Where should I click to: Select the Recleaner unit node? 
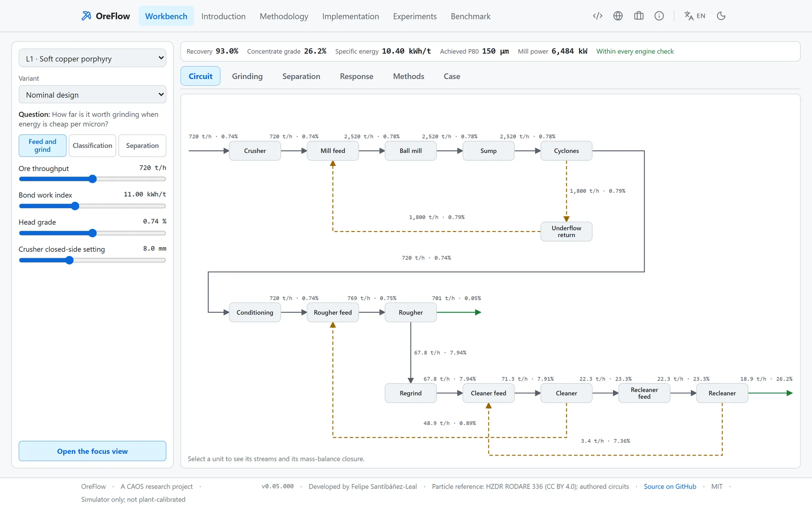(x=722, y=393)
